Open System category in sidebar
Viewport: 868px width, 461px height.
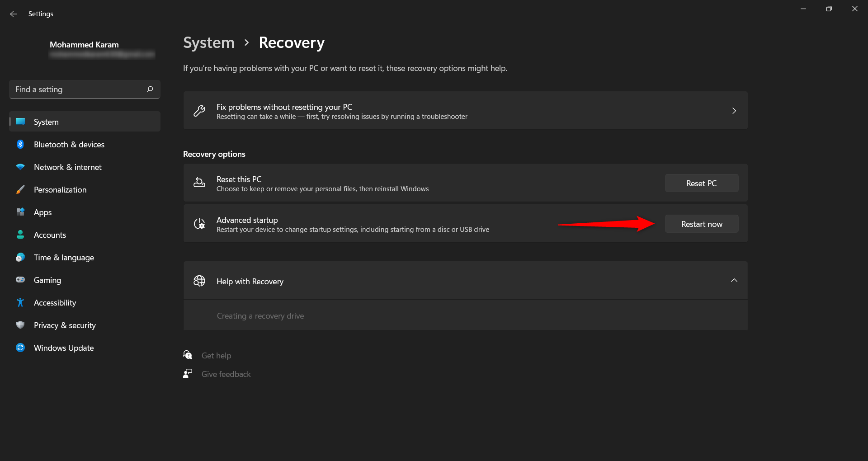85,122
